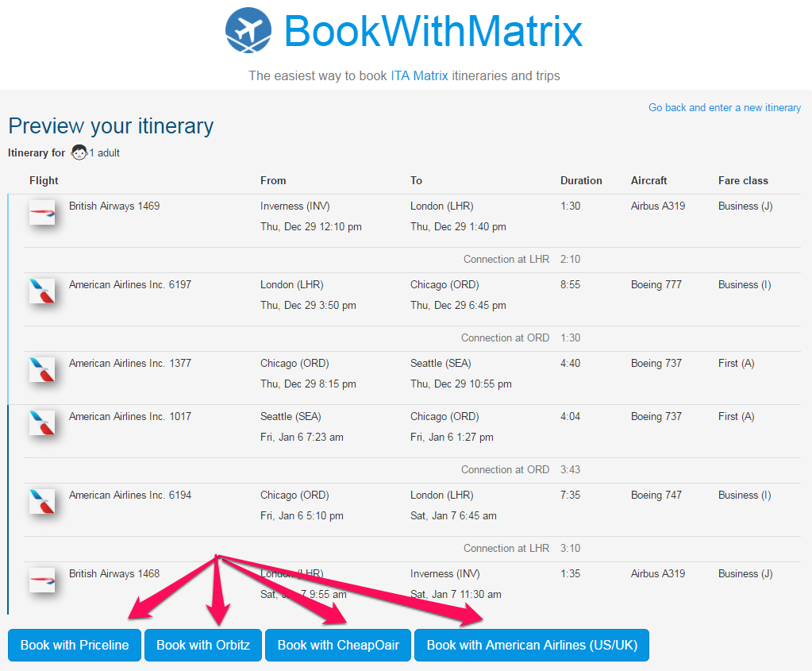Book the itinerary with Orbitz
This screenshot has width=812, height=671.
pyautogui.click(x=203, y=645)
